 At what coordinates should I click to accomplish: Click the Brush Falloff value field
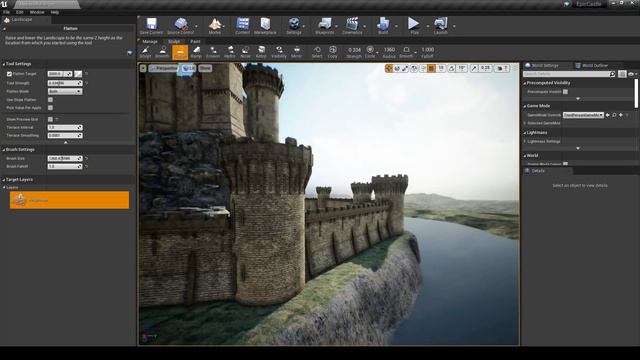65,167
